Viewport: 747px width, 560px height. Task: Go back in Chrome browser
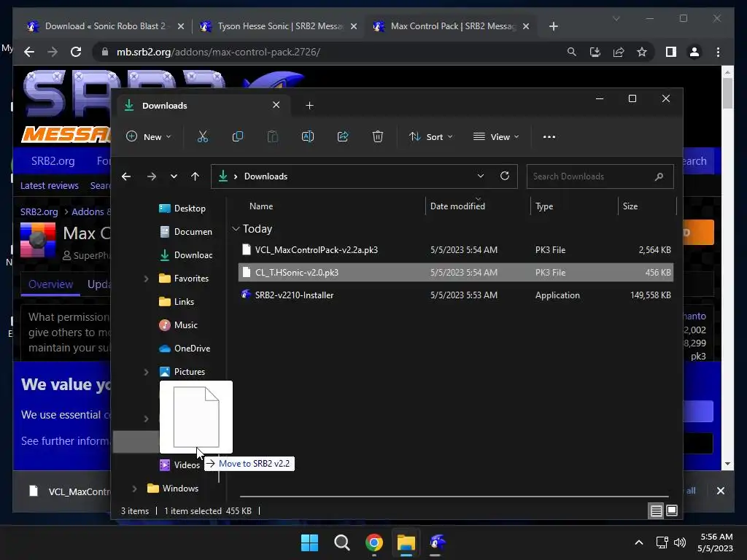tap(29, 52)
